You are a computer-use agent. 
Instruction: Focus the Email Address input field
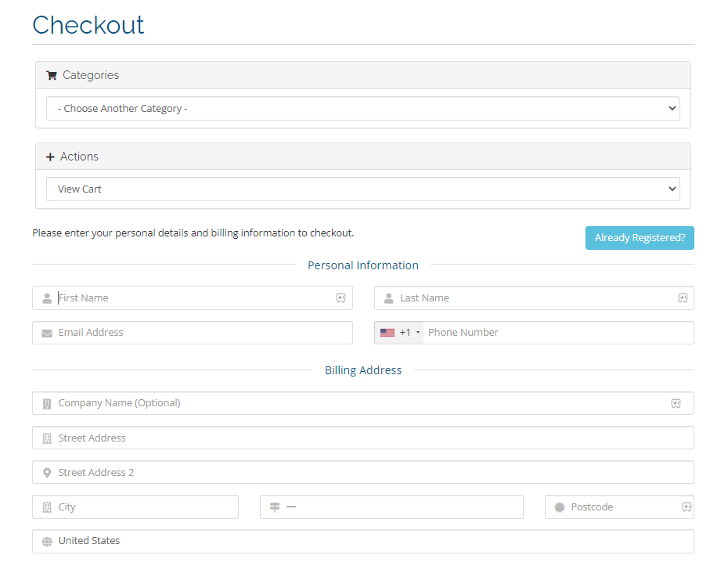(x=193, y=333)
